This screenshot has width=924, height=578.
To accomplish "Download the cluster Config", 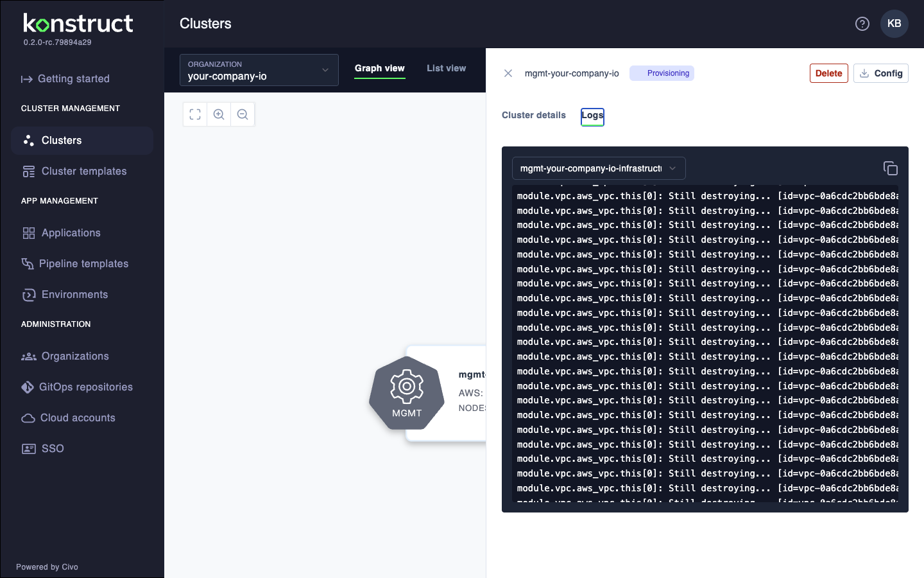I will click(880, 73).
